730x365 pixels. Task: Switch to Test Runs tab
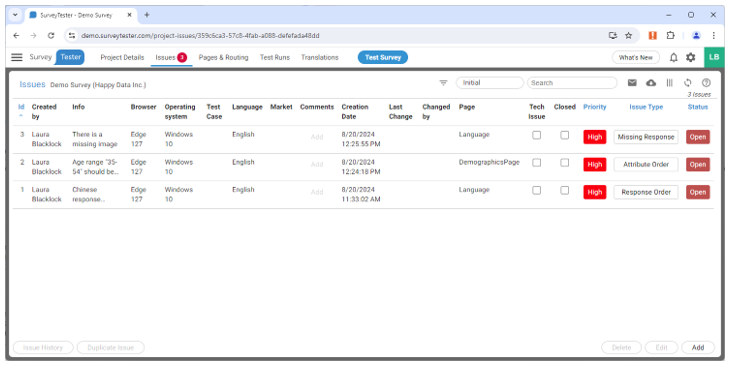click(275, 58)
